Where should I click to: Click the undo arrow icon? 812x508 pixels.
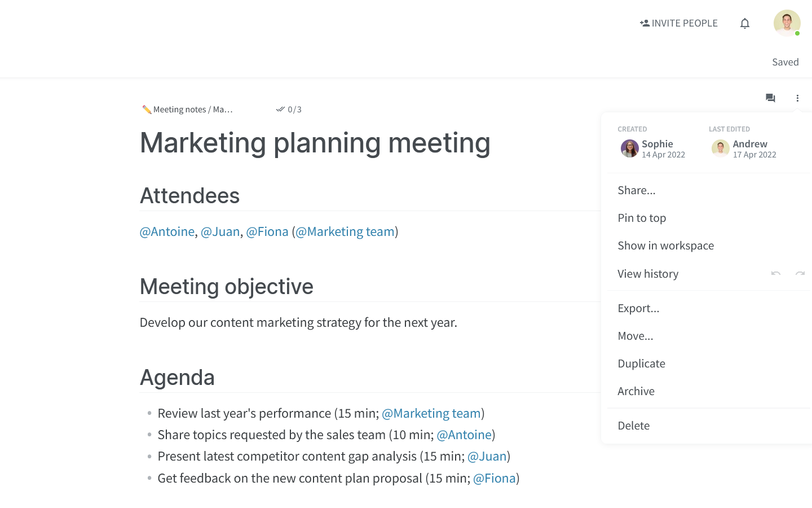click(x=776, y=274)
